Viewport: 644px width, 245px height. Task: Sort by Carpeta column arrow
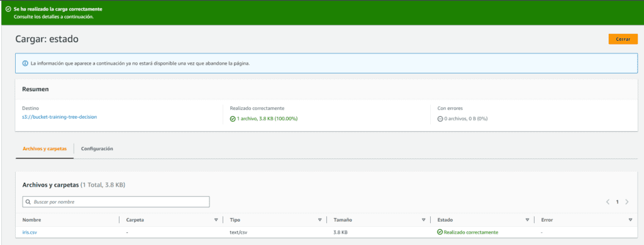coord(216,220)
